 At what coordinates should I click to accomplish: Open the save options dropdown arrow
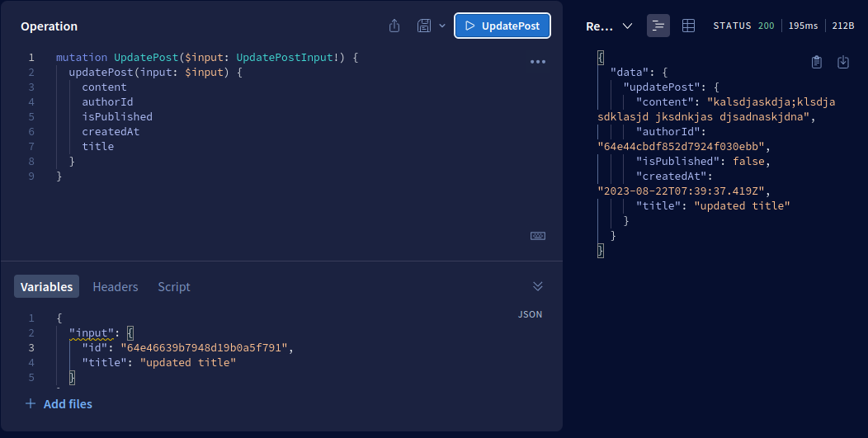point(442,26)
